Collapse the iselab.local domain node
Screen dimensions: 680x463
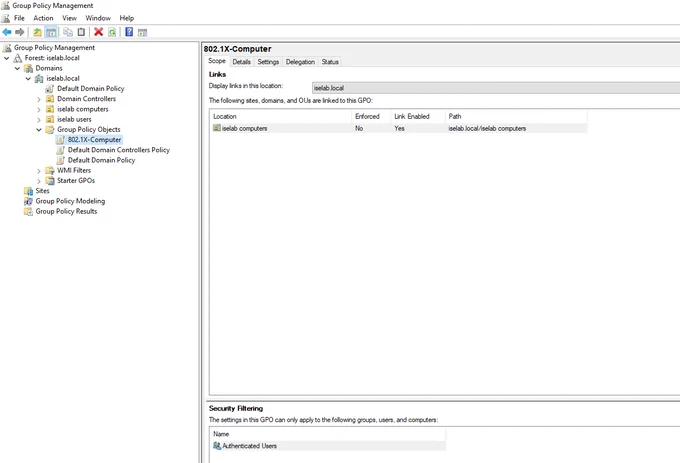(x=28, y=78)
